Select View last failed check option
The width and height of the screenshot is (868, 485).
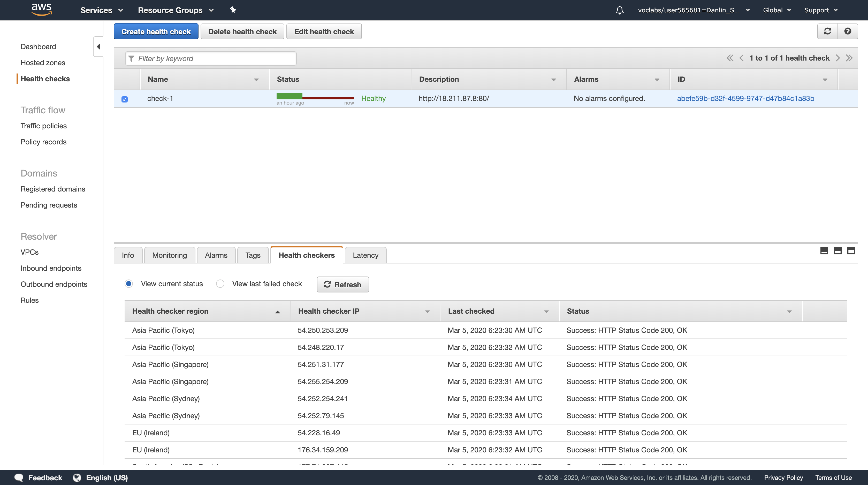[220, 284]
